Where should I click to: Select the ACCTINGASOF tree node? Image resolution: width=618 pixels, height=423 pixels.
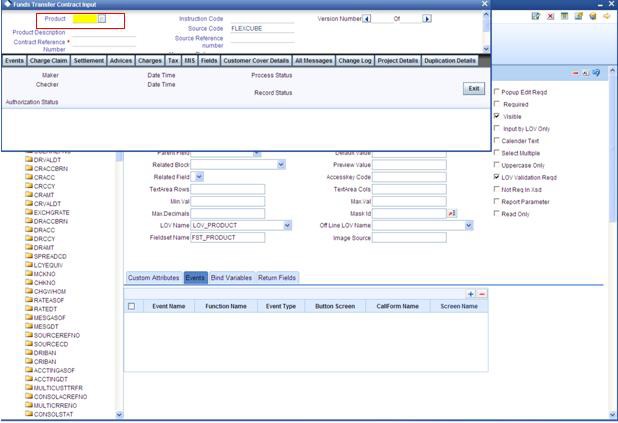point(50,371)
